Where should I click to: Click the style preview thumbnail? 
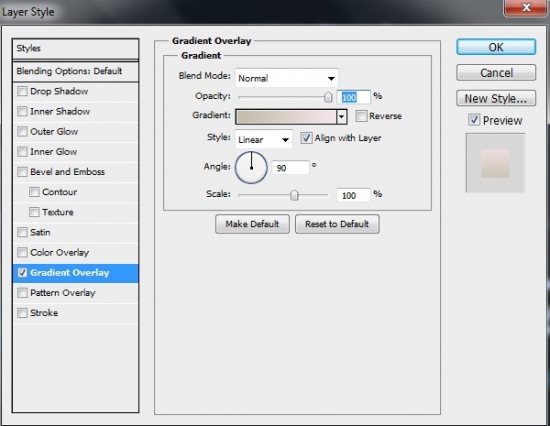coord(495,163)
